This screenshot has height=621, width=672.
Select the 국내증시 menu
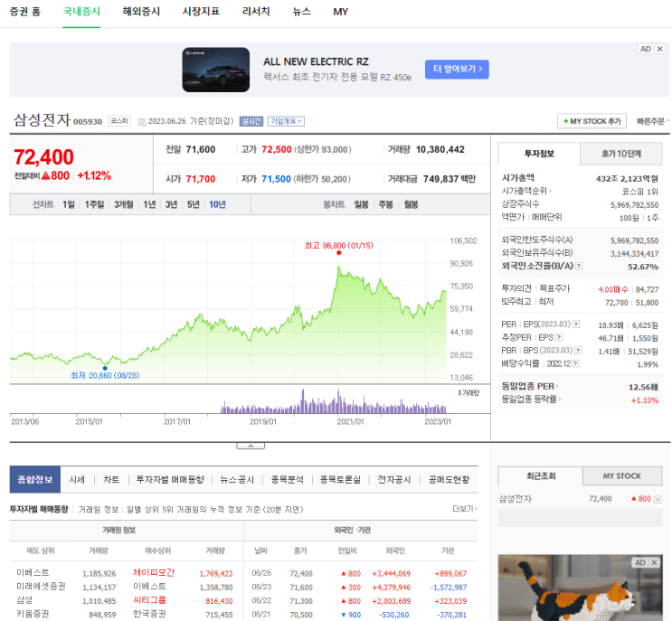[x=81, y=12]
